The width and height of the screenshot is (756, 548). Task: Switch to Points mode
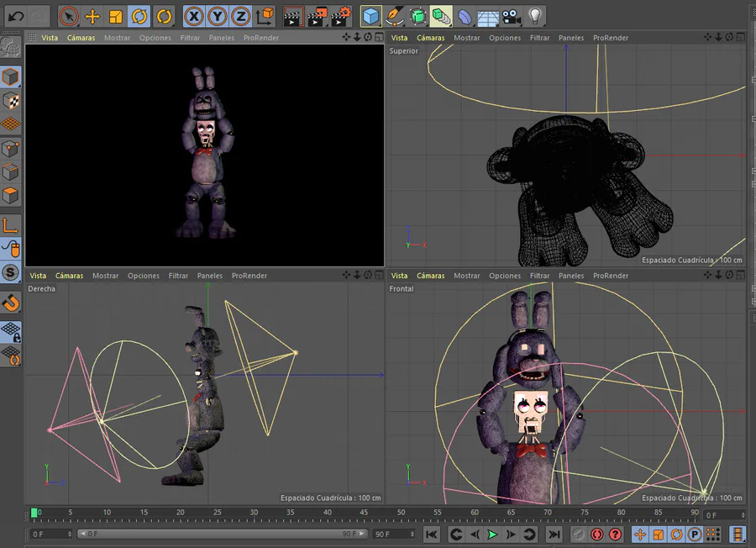coord(10,149)
